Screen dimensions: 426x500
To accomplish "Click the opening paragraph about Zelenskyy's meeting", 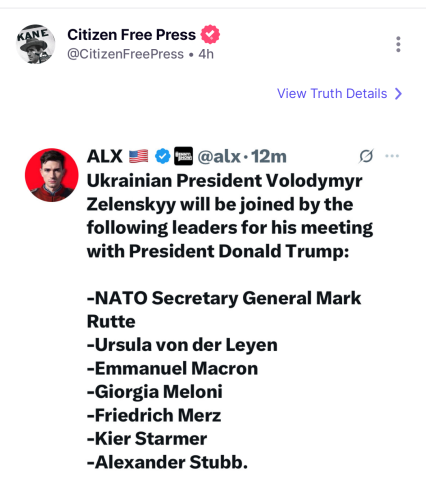I will 230,216.
